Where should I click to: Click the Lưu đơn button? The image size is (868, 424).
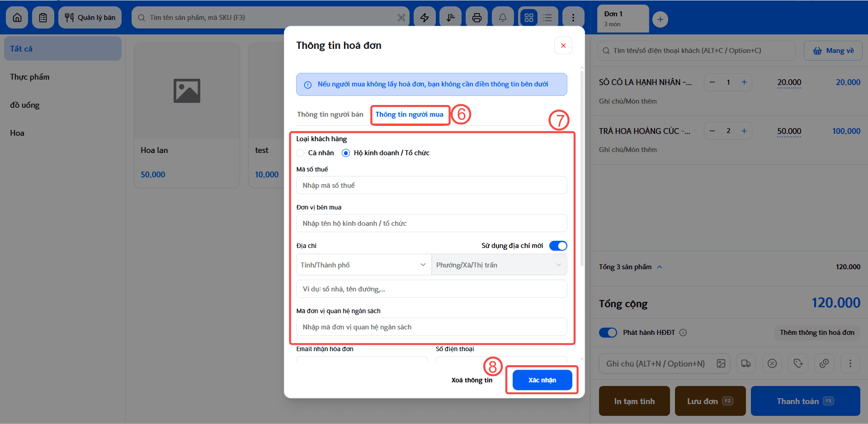coord(710,401)
